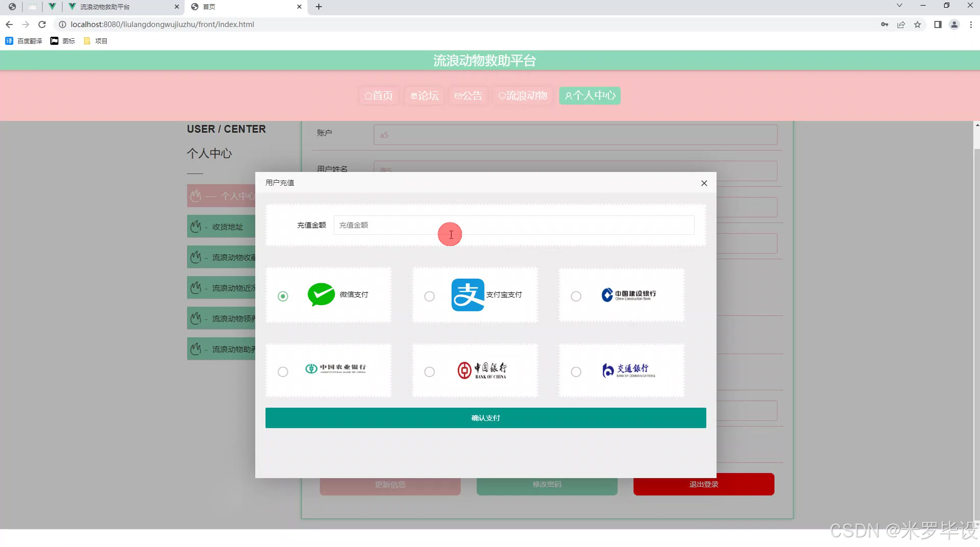
Task: Close the 首页 browser tab
Action: 299,7
